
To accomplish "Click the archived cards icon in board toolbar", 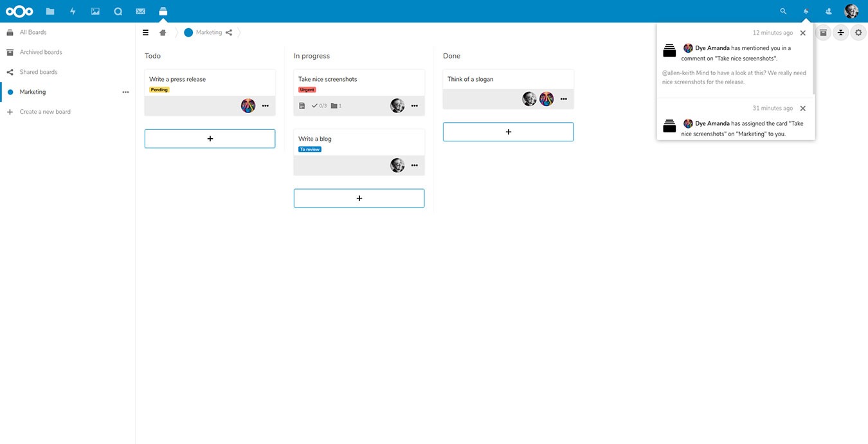I will pyautogui.click(x=823, y=32).
